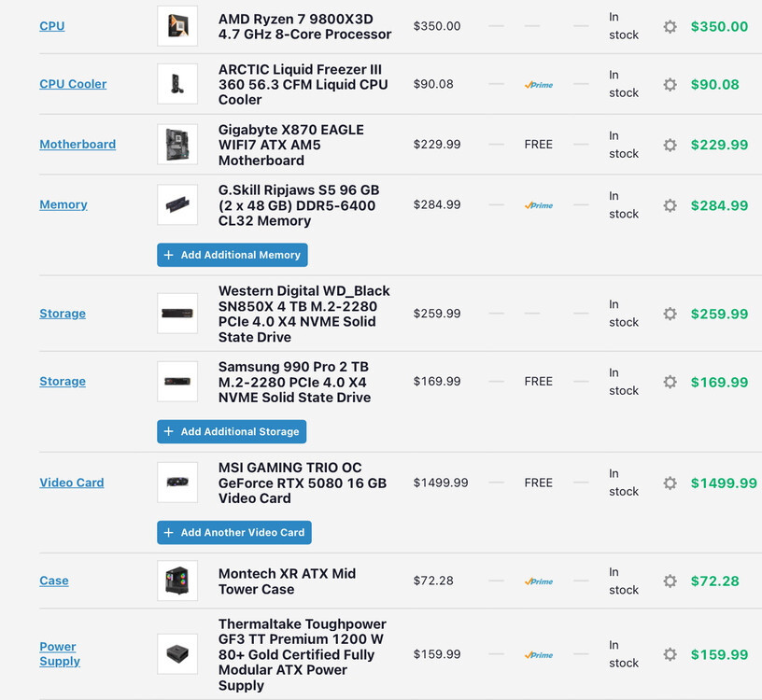Click the Prime badge on the Montech case row
Screen dimensions: 762x700
point(539,581)
